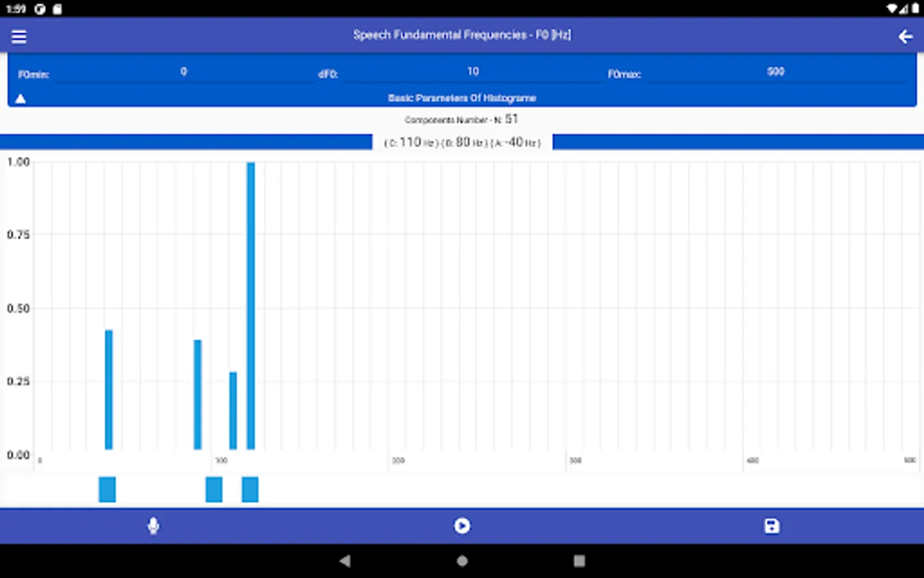Click the Components Number N value 51
924x578 pixels.
click(x=511, y=119)
